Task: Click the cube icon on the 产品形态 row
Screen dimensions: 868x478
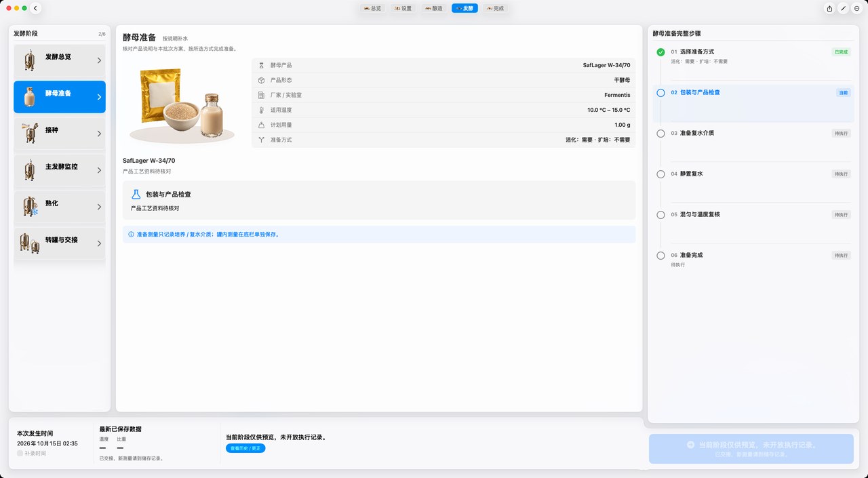Action: click(261, 80)
